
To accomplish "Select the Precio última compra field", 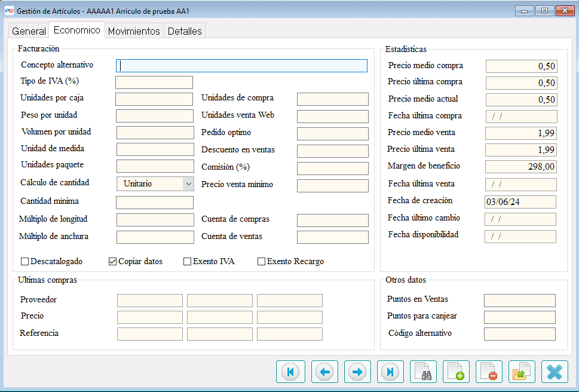I will point(522,82).
